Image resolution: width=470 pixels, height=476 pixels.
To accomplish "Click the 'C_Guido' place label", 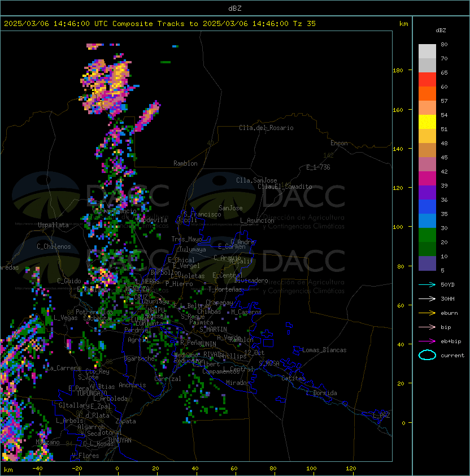I will coord(69,281).
